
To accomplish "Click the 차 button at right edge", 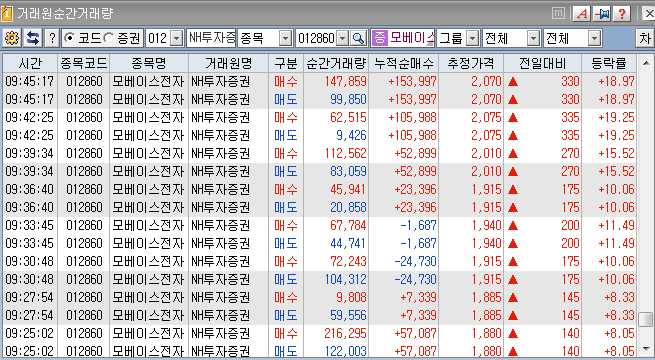I will coord(645,39).
